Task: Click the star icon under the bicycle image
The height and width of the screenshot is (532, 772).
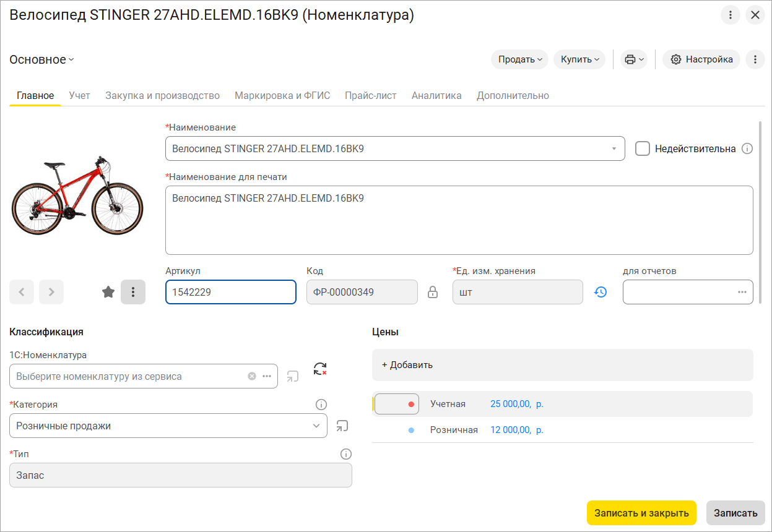Action: pos(108,292)
